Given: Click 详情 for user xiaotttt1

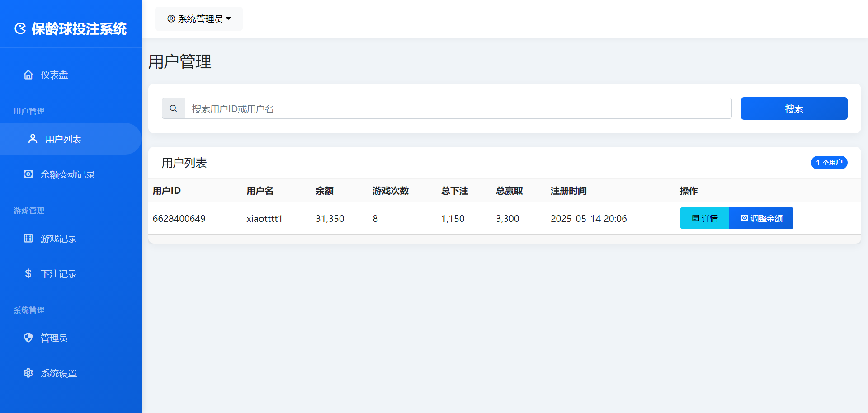Looking at the screenshot, I should pyautogui.click(x=704, y=218).
